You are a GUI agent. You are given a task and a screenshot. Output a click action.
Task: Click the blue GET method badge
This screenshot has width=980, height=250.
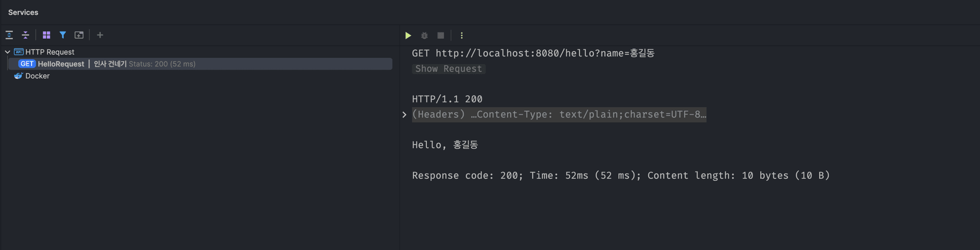[27, 64]
